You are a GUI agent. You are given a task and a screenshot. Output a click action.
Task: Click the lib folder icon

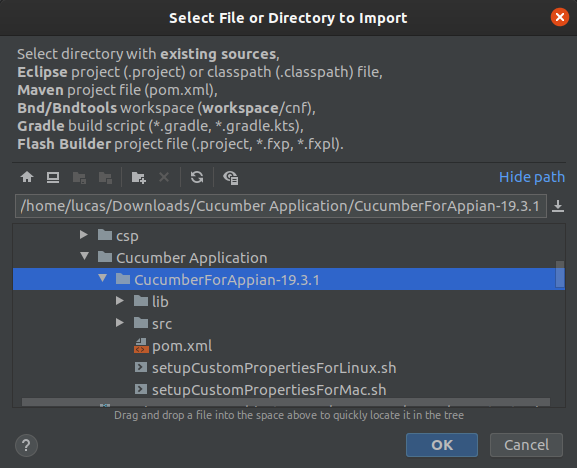141,301
